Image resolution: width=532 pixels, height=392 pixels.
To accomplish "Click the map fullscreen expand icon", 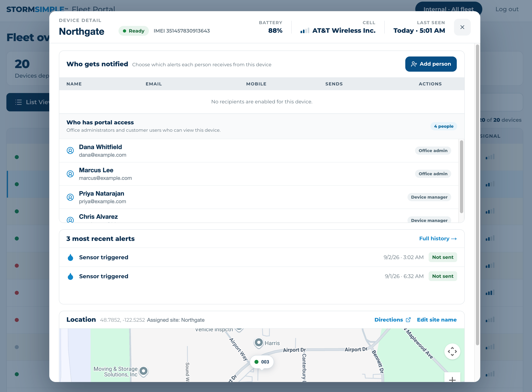I will pos(452,351).
